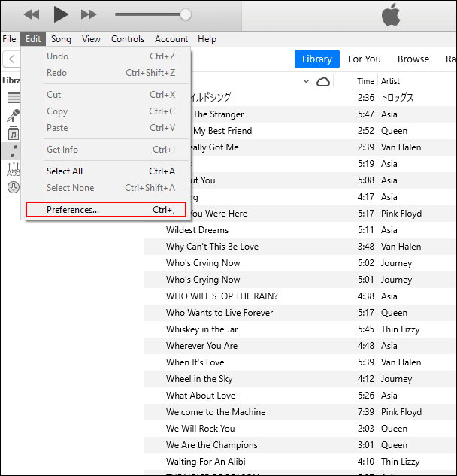This screenshot has width=457, height=476.
Task: Open the Albums music box sidebar icon
Action: tap(14, 133)
